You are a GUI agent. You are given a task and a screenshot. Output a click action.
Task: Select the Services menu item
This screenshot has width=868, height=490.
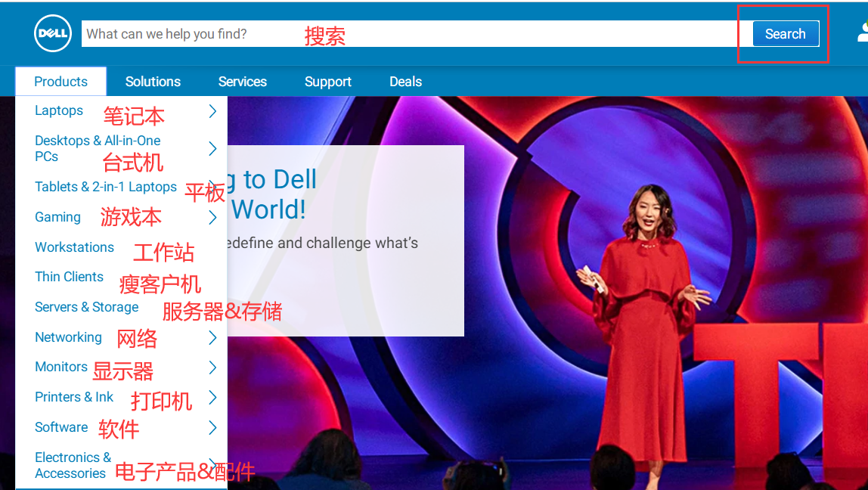click(242, 82)
